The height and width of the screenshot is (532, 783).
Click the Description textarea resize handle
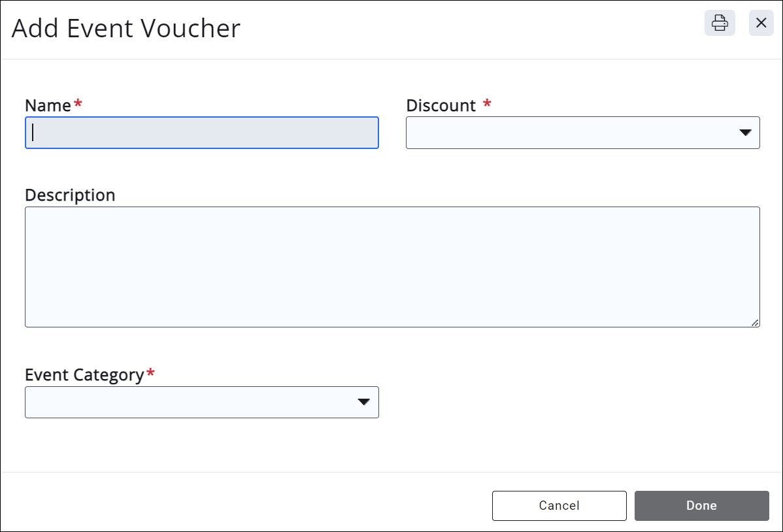[x=756, y=322]
